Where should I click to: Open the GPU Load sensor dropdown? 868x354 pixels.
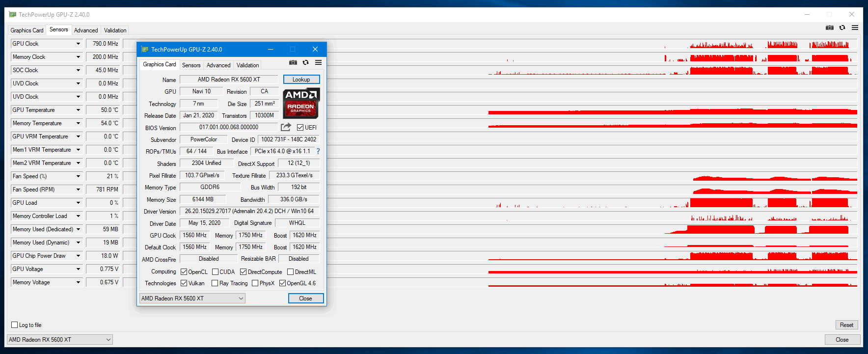click(x=78, y=203)
